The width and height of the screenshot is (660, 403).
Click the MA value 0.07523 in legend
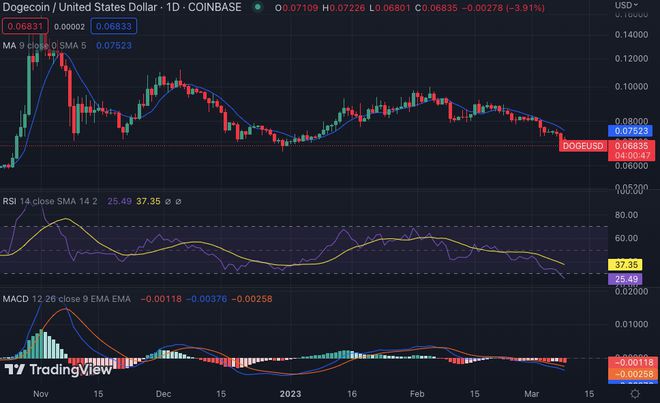pyautogui.click(x=115, y=43)
